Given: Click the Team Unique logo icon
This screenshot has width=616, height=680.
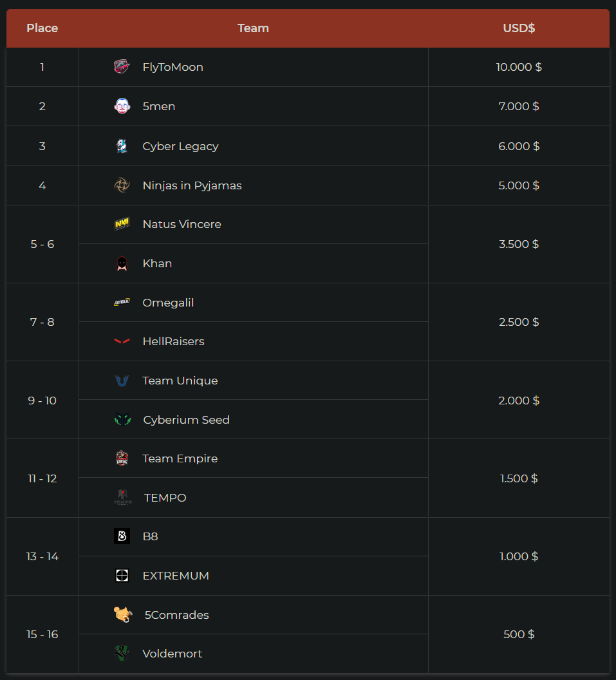Looking at the screenshot, I should [x=122, y=381].
